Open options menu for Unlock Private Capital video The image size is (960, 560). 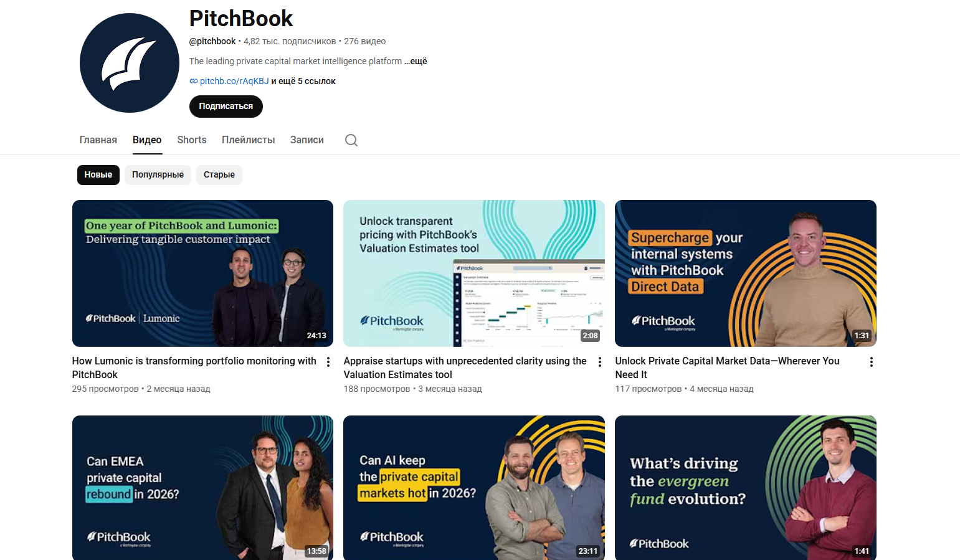(x=872, y=362)
